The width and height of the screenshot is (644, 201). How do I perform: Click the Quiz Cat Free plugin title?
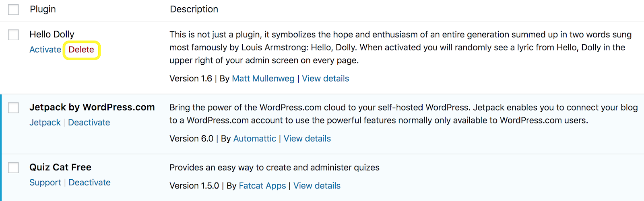coord(60,167)
